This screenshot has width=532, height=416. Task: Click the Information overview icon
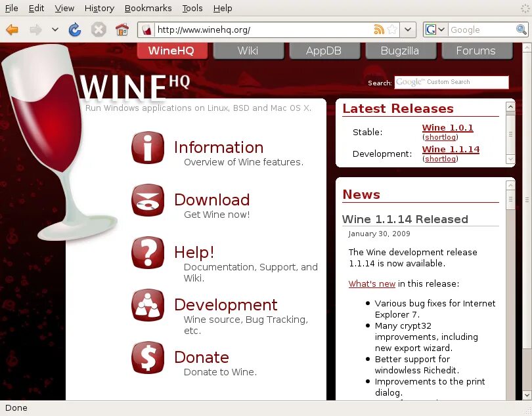(x=148, y=148)
